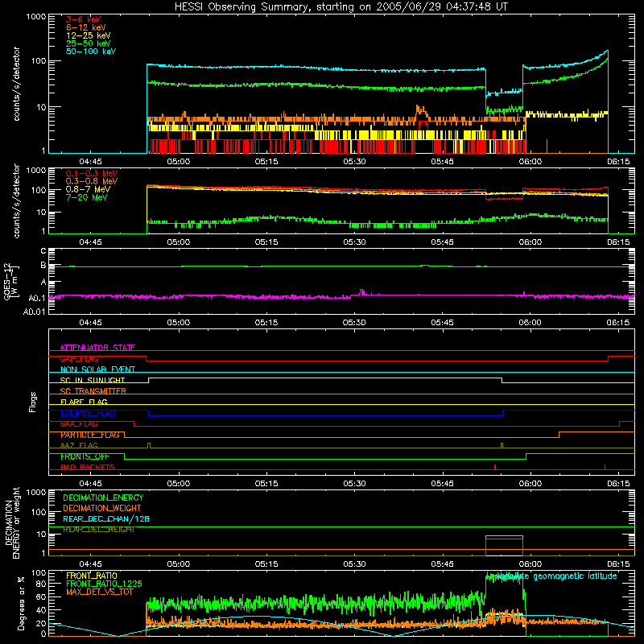
Task: Select the 'Degrees or %' axis label
Action: point(21,603)
